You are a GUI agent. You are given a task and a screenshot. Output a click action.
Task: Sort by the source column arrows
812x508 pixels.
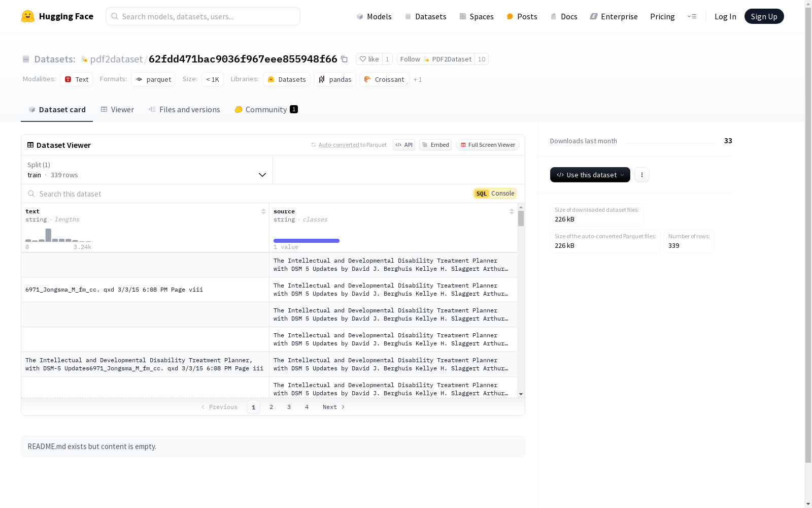(x=512, y=211)
